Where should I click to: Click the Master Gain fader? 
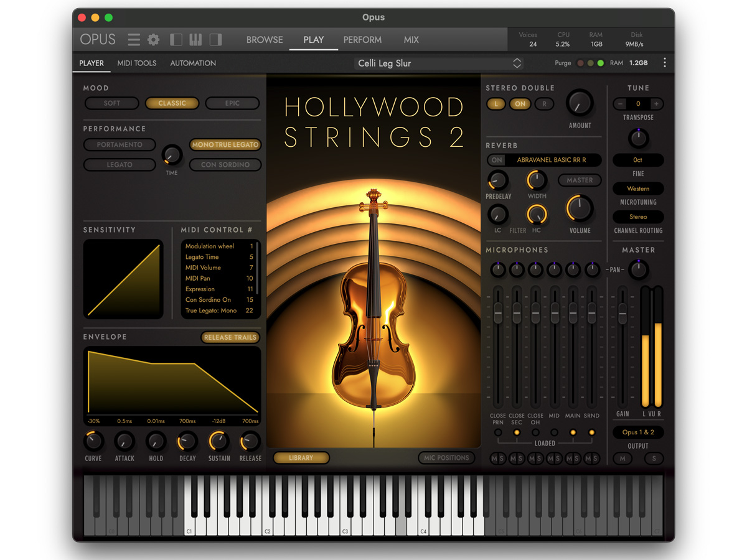point(622,315)
